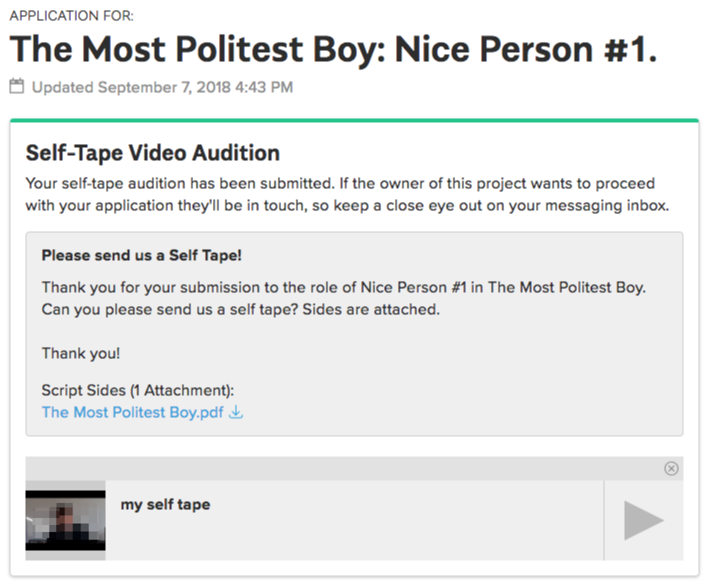Click the 'Can you please send us a self tape?' line
The image size is (711, 588).
click(x=240, y=309)
